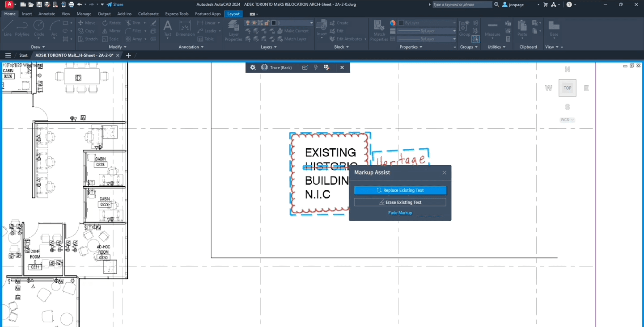Click the TOP face of ViewCube
This screenshot has height=327, width=644.
pos(567,88)
